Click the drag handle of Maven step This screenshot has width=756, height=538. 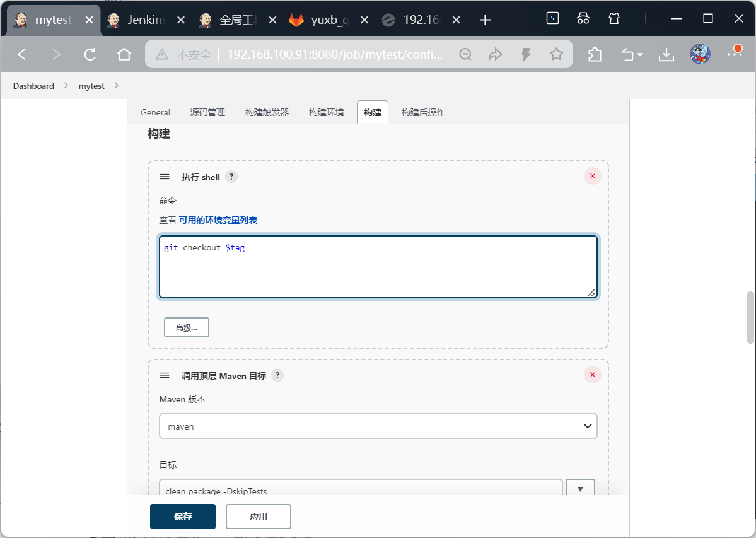click(x=165, y=375)
